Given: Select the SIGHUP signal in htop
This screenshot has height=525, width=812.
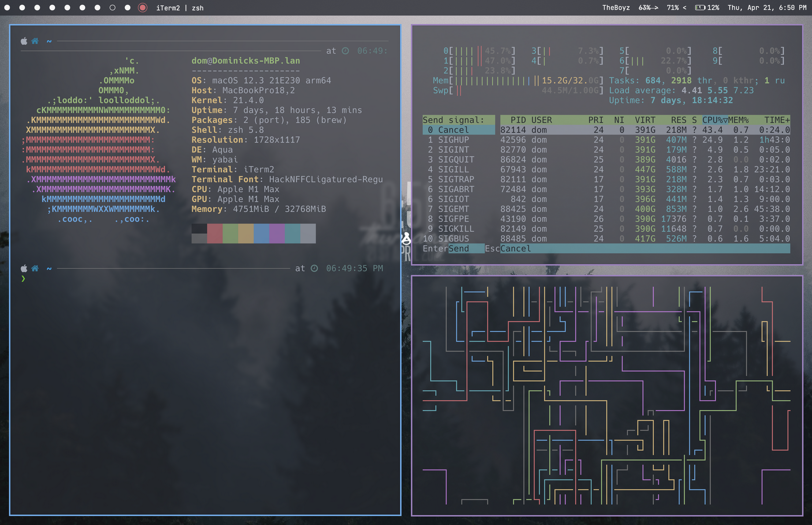Looking at the screenshot, I should (459, 140).
